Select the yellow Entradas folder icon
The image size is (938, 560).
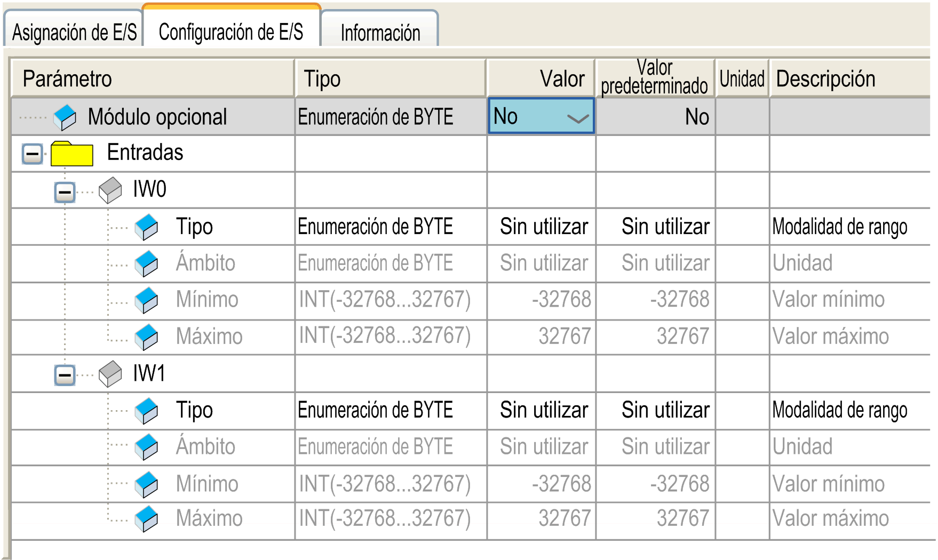[x=72, y=154]
